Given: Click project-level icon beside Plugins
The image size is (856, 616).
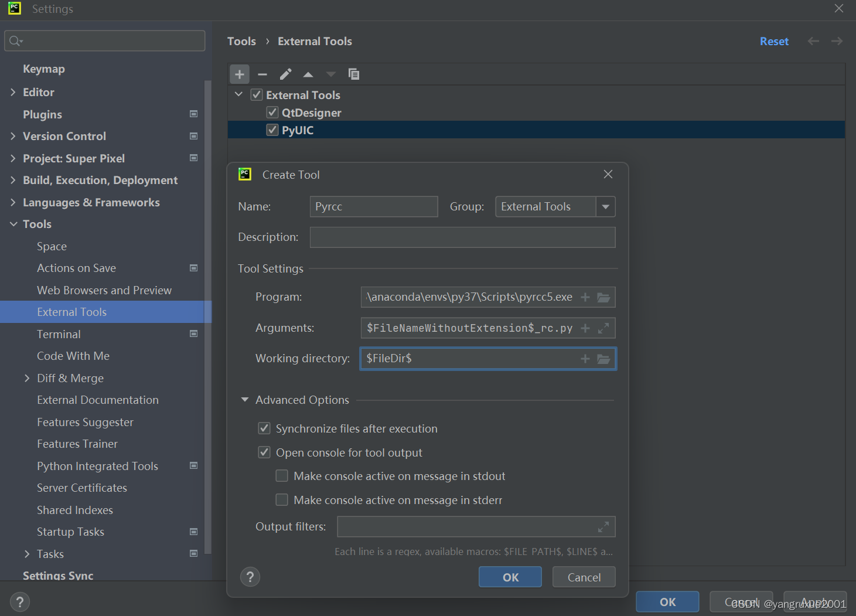Looking at the screenshot, I should 193,114.
